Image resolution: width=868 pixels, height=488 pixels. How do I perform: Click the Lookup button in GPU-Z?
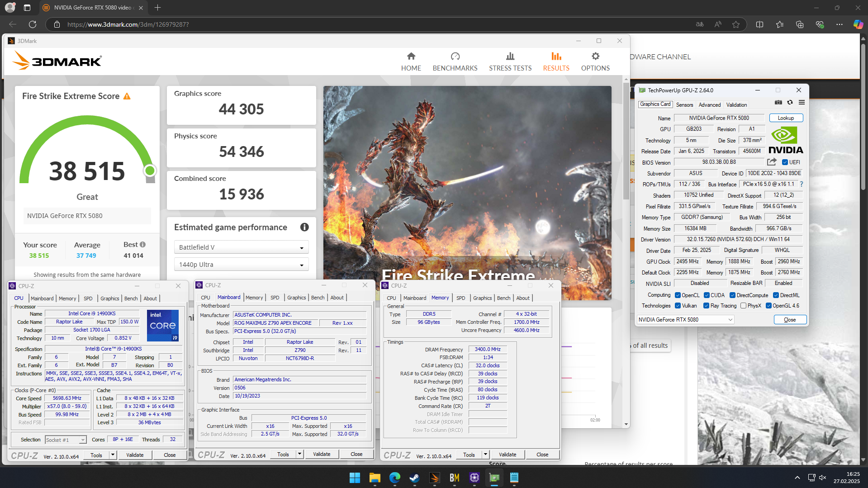pyautogui.click(x=786, y=118)
